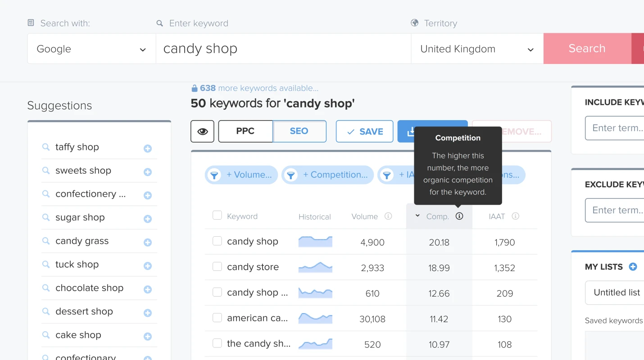Click the sort chevron on Comp. column
The image size is (644, 360).
pyautogui.click(x=417, y=216)
